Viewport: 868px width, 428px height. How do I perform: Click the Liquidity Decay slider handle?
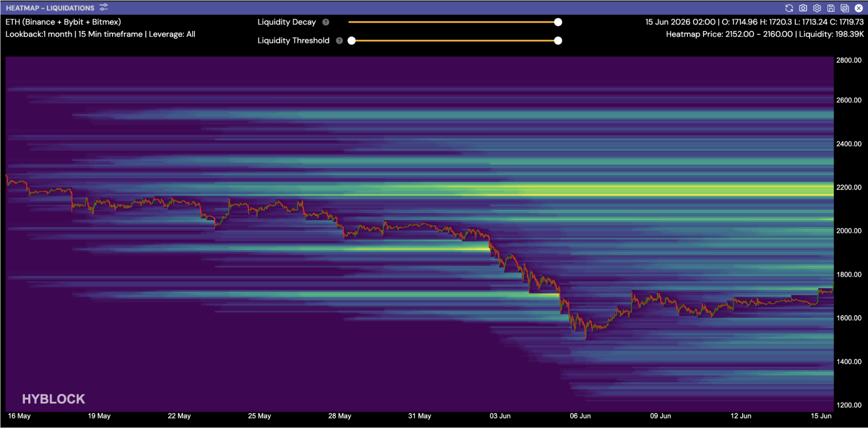click(x=558, y=22)
